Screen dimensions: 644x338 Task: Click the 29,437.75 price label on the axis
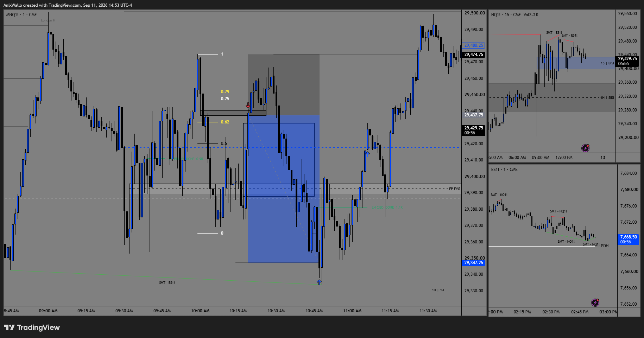[474, 115]
